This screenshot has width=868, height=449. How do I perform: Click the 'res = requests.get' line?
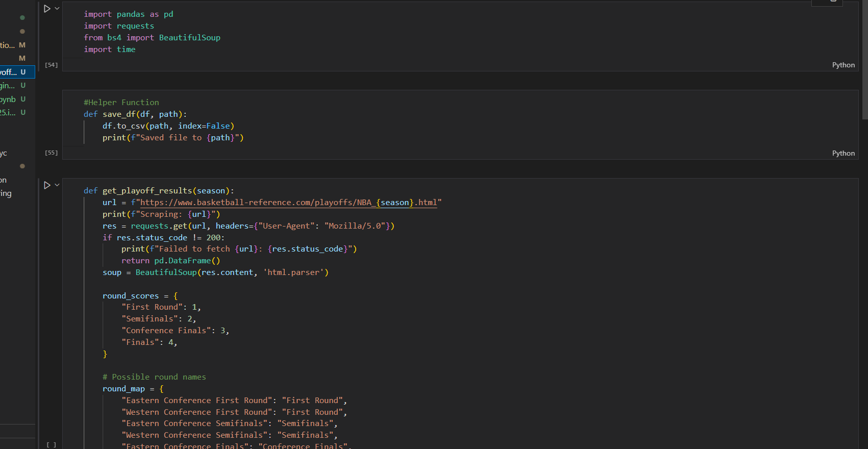[249, 226]
